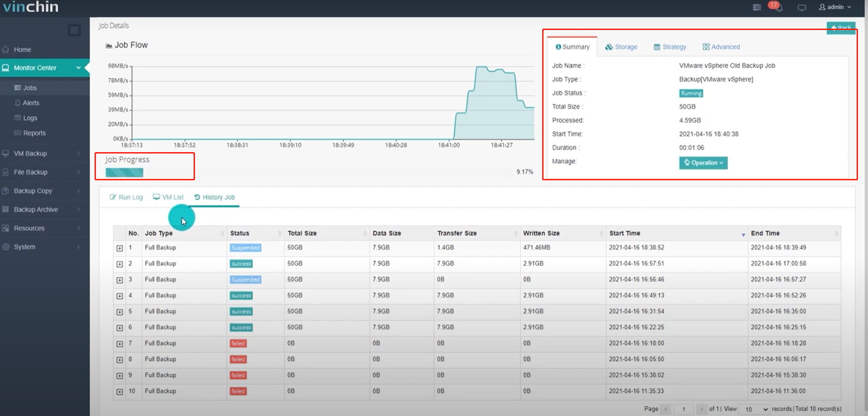Expand the VM Backup submenu chevron
The height and width of the screenshot is (416, 868).
78,154
